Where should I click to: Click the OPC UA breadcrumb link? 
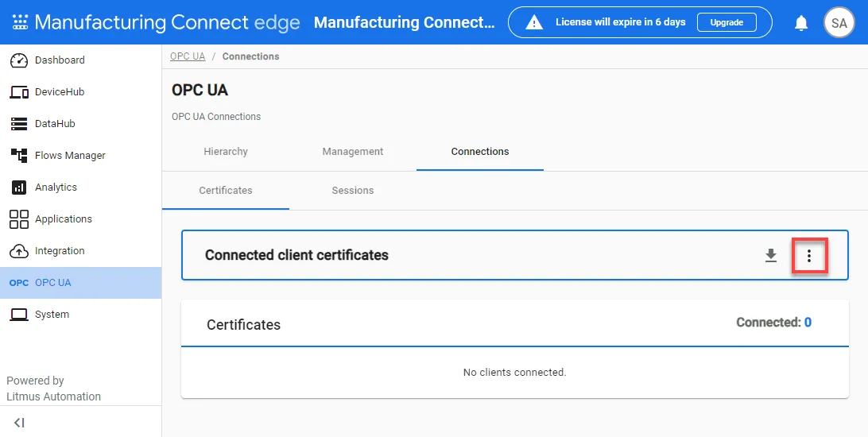click(188, 56)
